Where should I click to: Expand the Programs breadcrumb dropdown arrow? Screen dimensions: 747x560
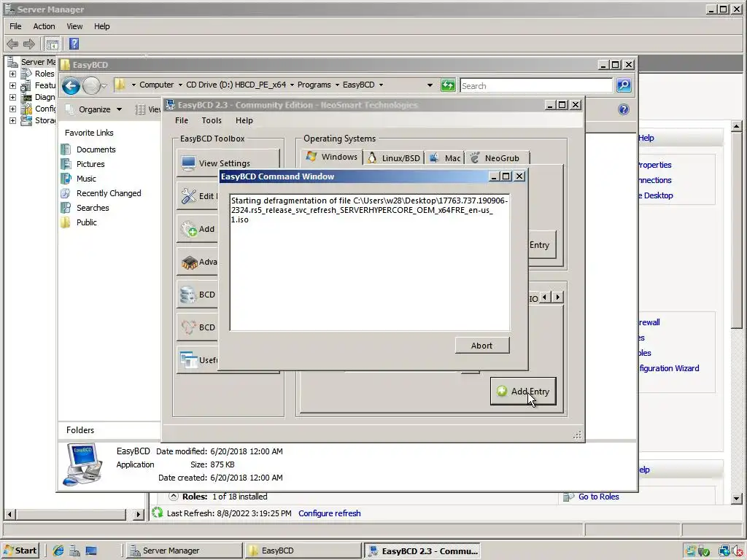(337, 85)
